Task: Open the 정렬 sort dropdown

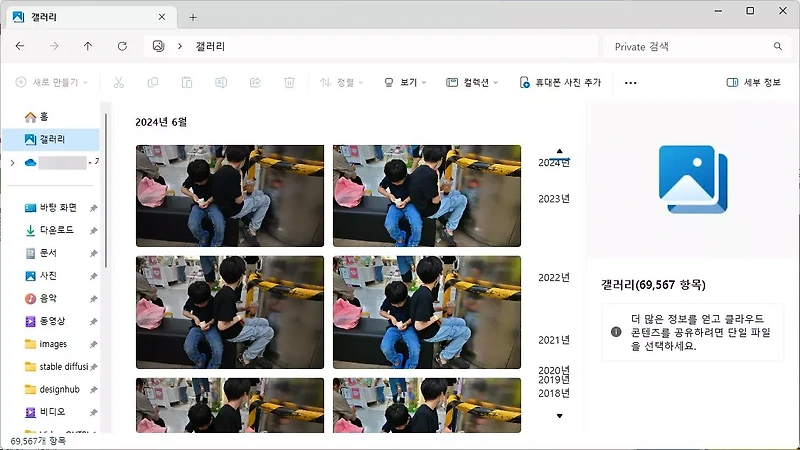Action: (341, 82)
